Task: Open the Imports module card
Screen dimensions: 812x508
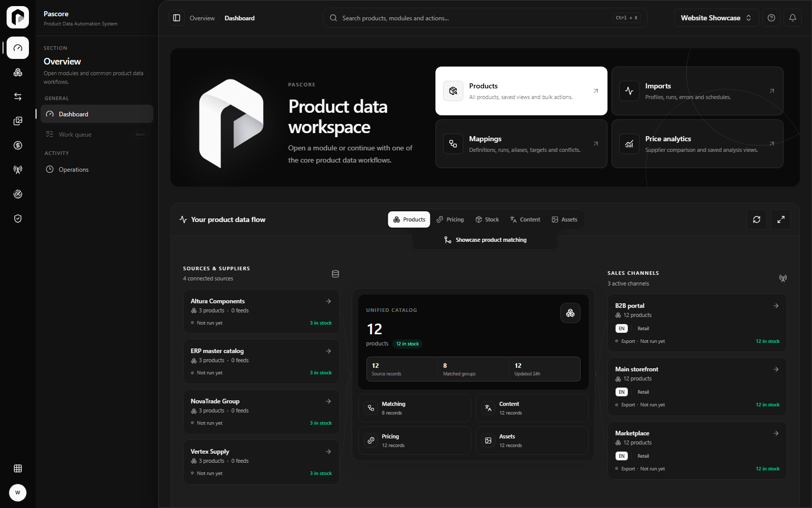Action: click(x=697, y=91)
